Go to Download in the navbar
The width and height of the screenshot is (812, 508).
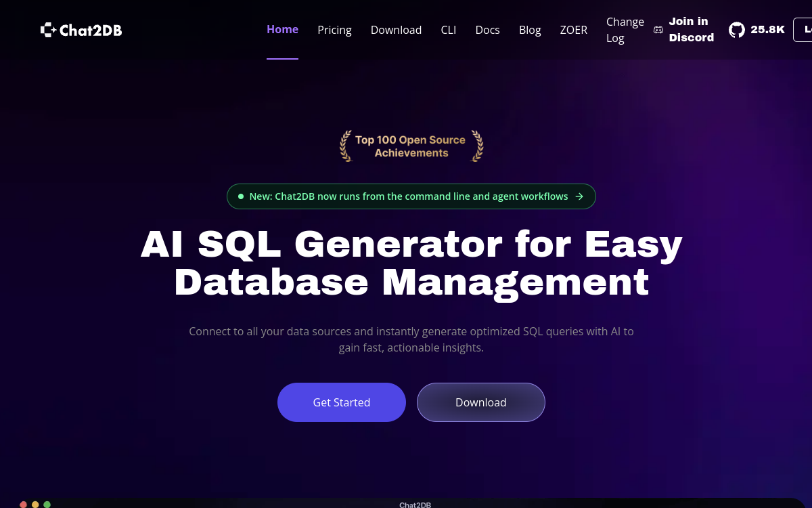[396, 30]
